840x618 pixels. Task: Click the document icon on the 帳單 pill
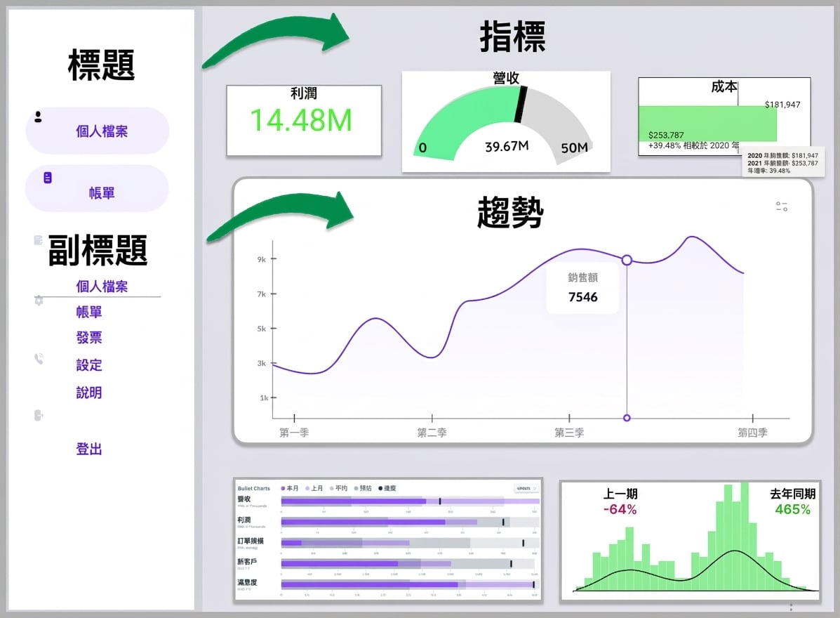pyautogui.click(x=48, y=178)
